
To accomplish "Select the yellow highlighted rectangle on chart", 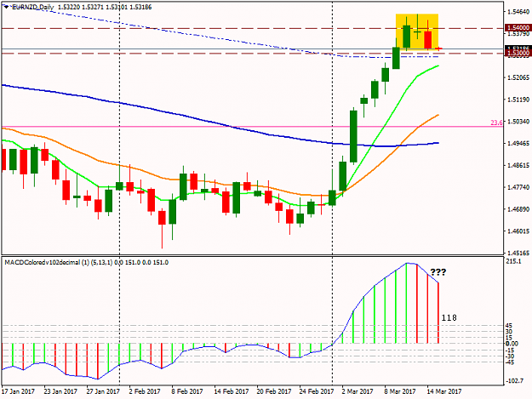I will pyautogui.click(x=417, y=31).
